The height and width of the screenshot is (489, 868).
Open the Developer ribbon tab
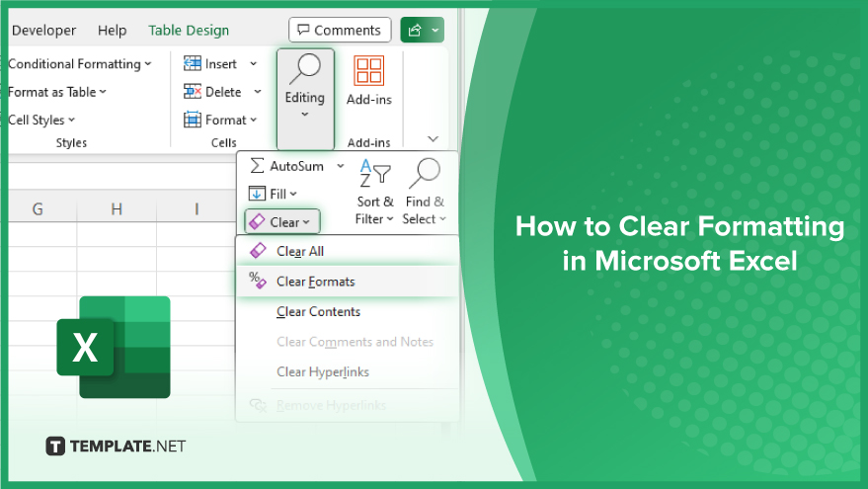tap(43, 31)
